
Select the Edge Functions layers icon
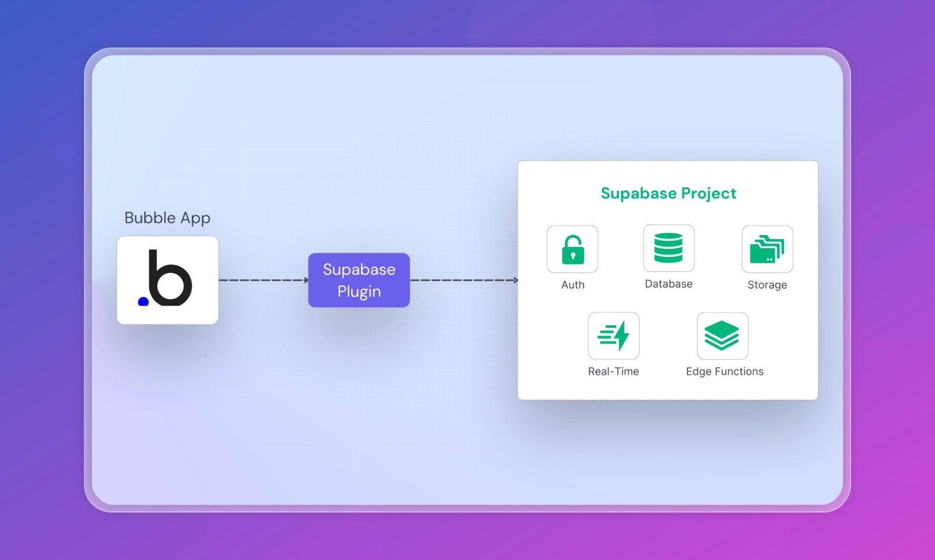click(x=722, y=336)
